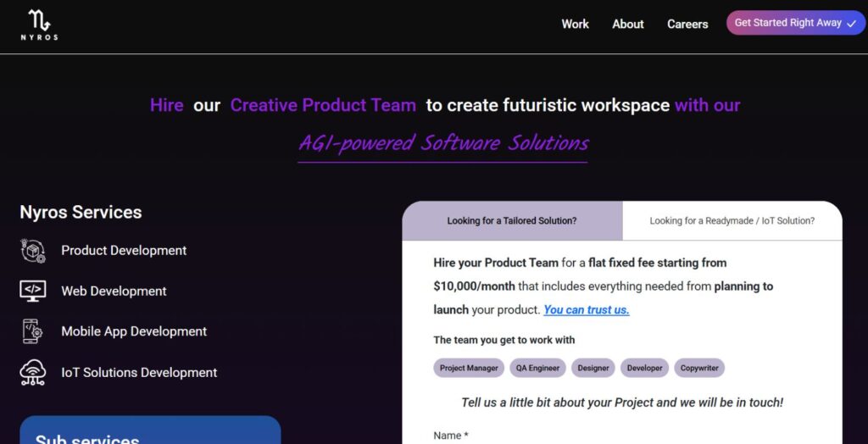This screenshot has height=444, width=868.
Task: Follow the 'You can trust us' link
Action: [586, 310]
